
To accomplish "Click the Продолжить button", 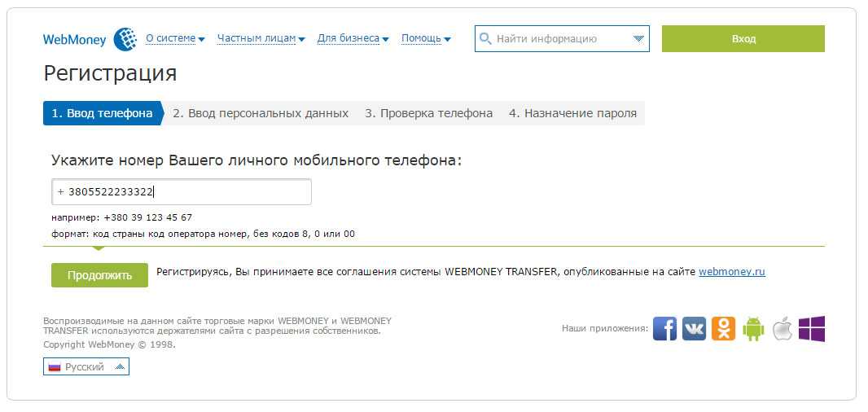I will pyautogui.click(x=99, y=275).
